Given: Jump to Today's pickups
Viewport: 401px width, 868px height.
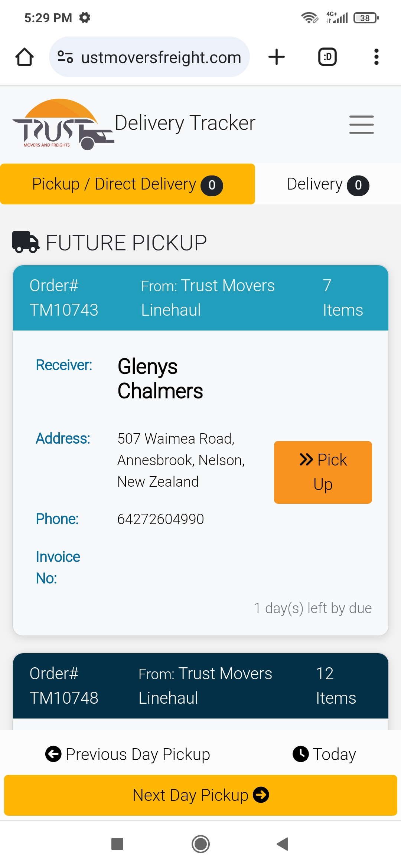Looking at the screenshot, I should pyautogui.click(x=325, y=754).
